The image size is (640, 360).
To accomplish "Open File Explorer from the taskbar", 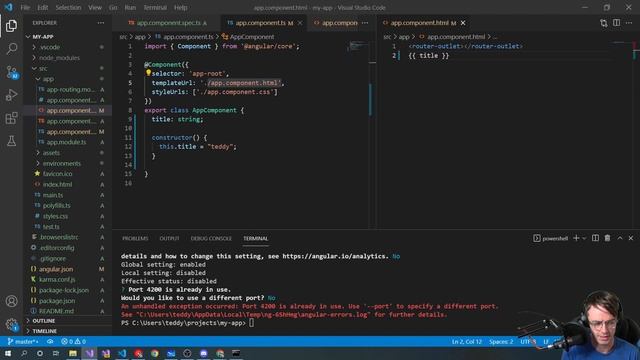I will (73, 353).
